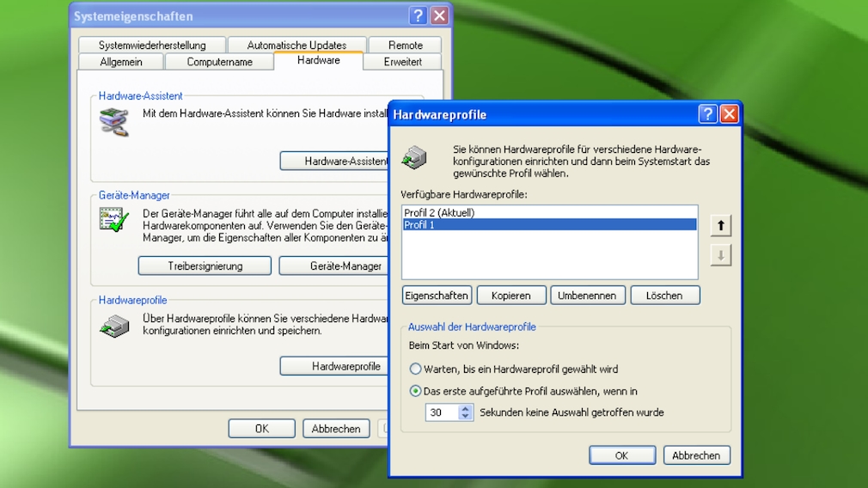Move selected profile up with arrow button

pyautogui.click(x=721, y=226)
